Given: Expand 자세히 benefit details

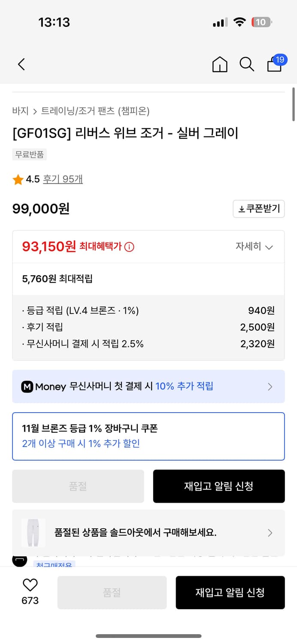Looking at the screenshot, I should tap(257, 247).
